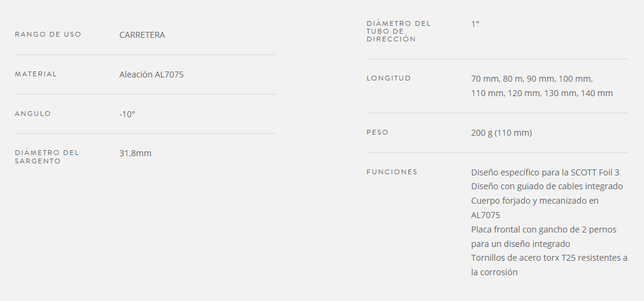Click the PESO label
The image size is (644, 301).
pos(378,133)
